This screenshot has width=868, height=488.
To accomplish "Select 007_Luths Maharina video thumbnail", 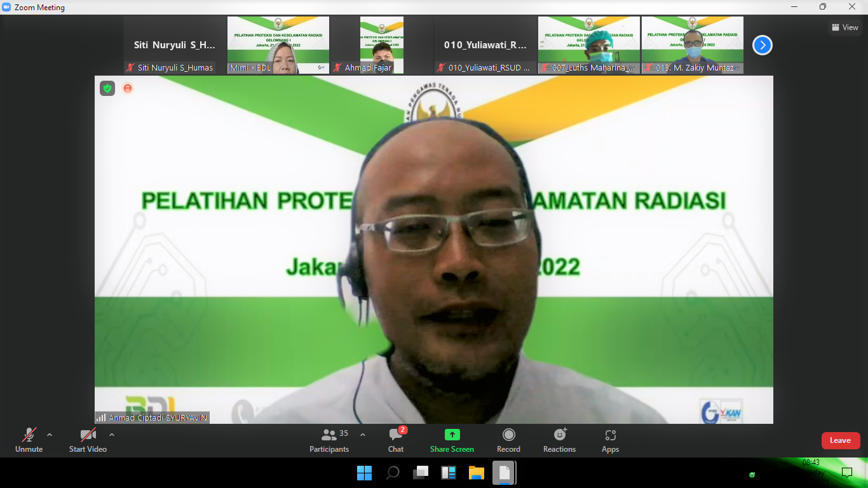I will pos(589,45).
